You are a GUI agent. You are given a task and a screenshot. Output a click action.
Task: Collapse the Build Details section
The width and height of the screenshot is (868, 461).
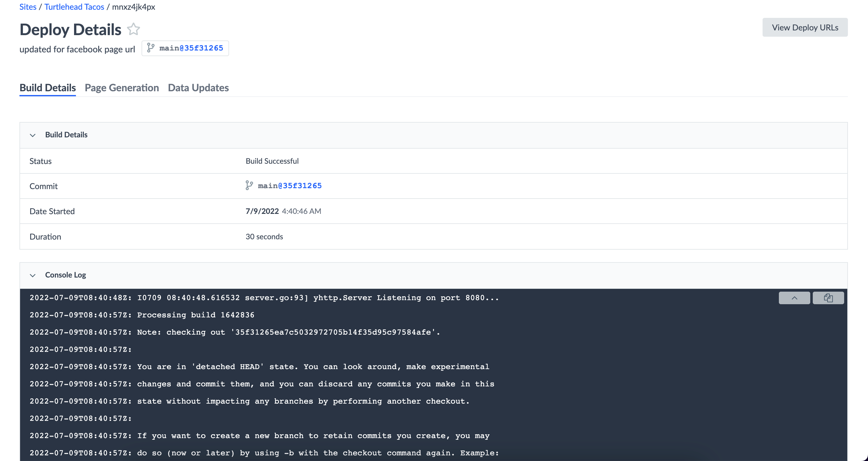coord(33,135)
